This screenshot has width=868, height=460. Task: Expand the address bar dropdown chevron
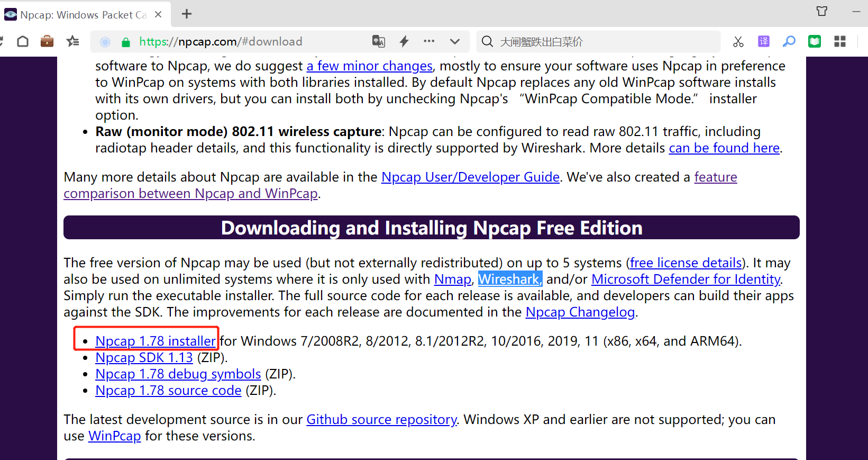click(x=455, y=41)
